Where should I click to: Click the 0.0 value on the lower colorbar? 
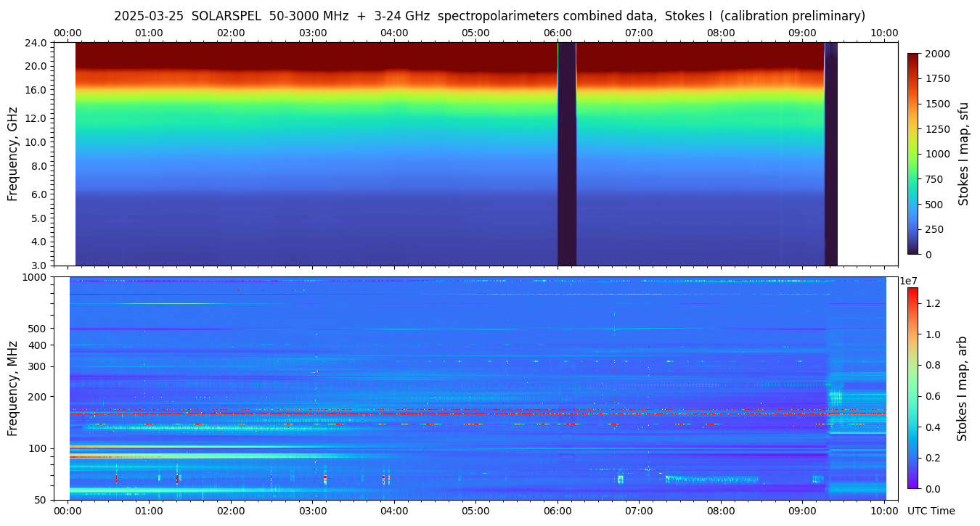pos(931,489)
